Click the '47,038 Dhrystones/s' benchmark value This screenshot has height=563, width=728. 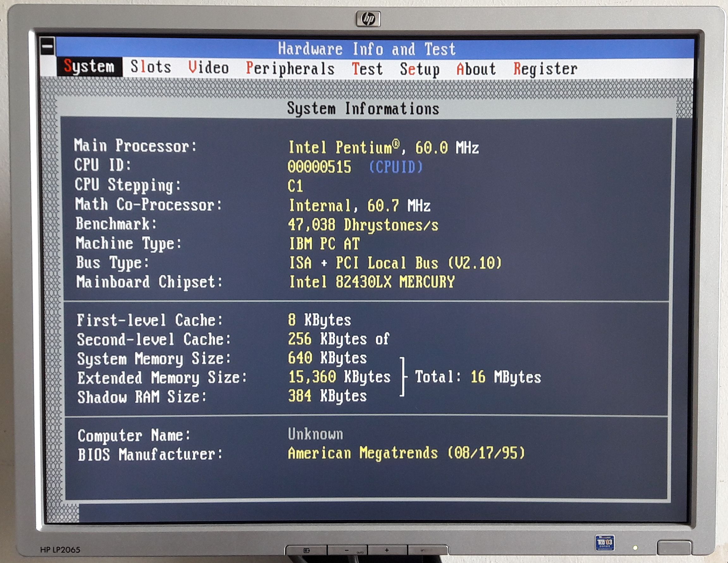click(363, 225)
